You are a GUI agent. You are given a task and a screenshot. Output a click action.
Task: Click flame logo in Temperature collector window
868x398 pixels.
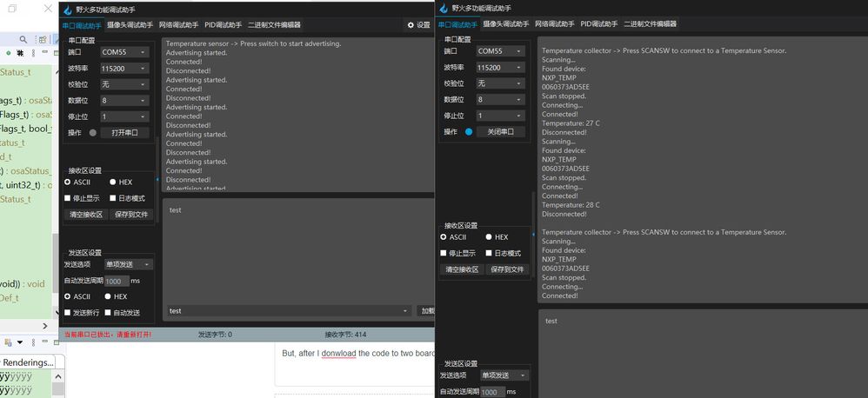coord(443,9)
